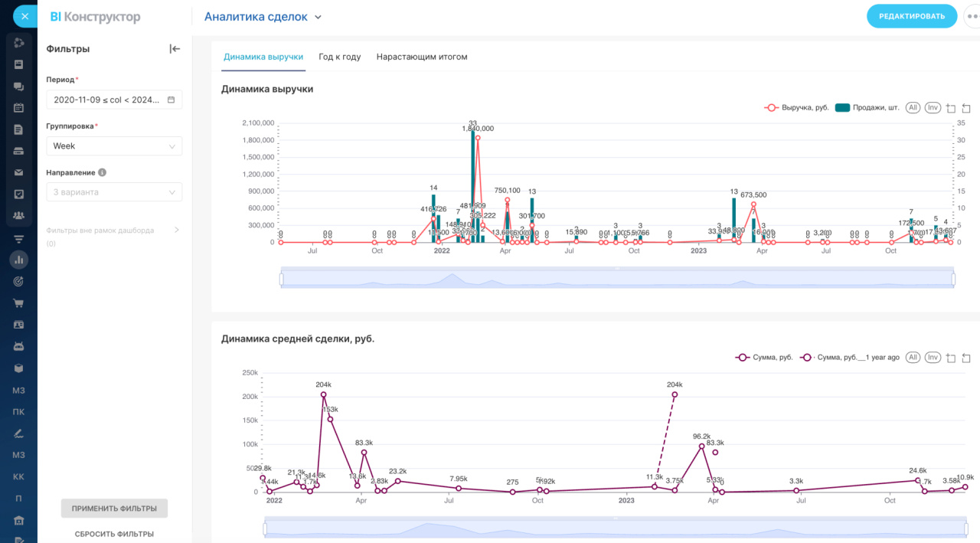Open the mail envelope icon in sidebar
This screenshot has width=980, height=543.
click(18, 172)
